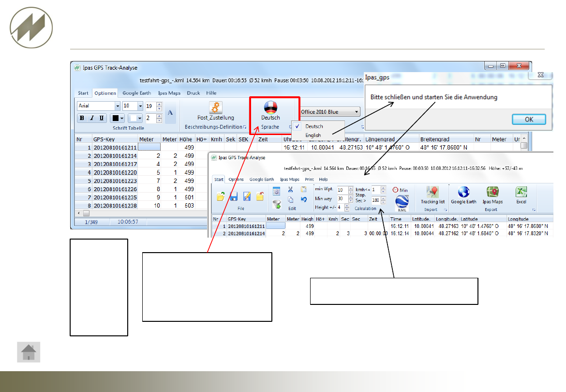This screenshot has height=392, width=566.
Task: Open the font size 10 dropdown
Action: pyautogui.click(x=140, y=106)
